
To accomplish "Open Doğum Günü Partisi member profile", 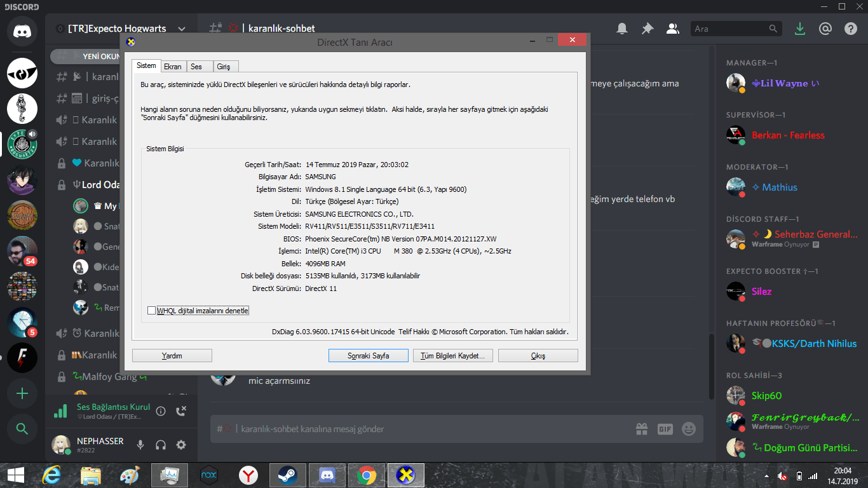I will click(x=793, y=448).
